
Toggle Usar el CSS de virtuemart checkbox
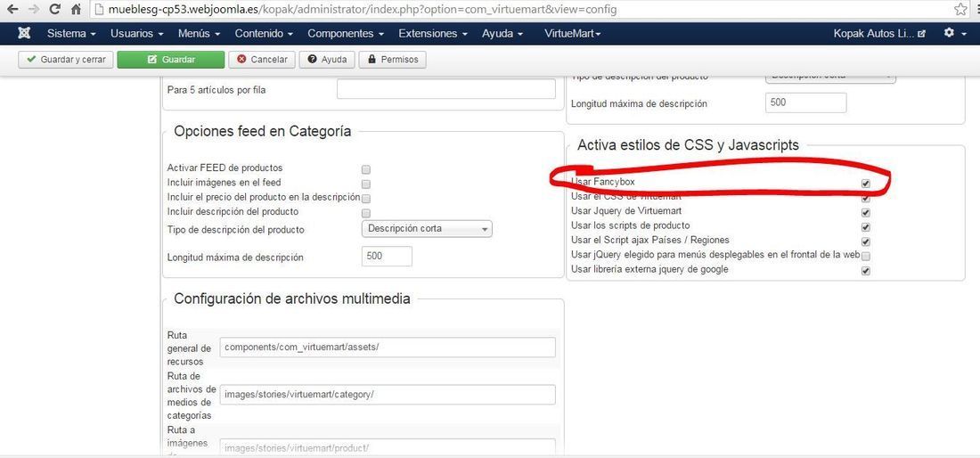click(866, 198)
